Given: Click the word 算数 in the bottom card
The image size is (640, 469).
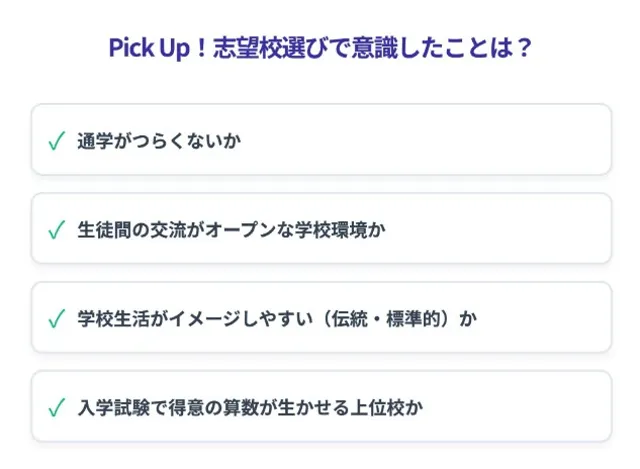Looking at the screenshot, I should coord(241,408).
